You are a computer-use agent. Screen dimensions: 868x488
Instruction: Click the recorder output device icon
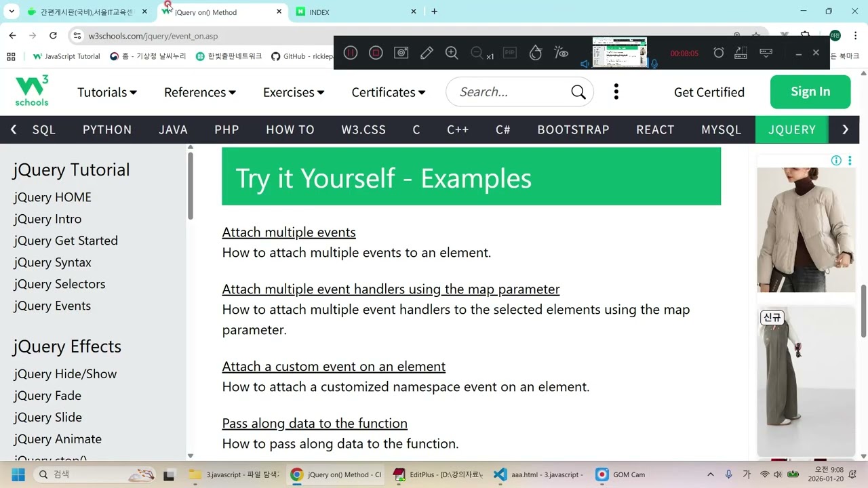741,53
